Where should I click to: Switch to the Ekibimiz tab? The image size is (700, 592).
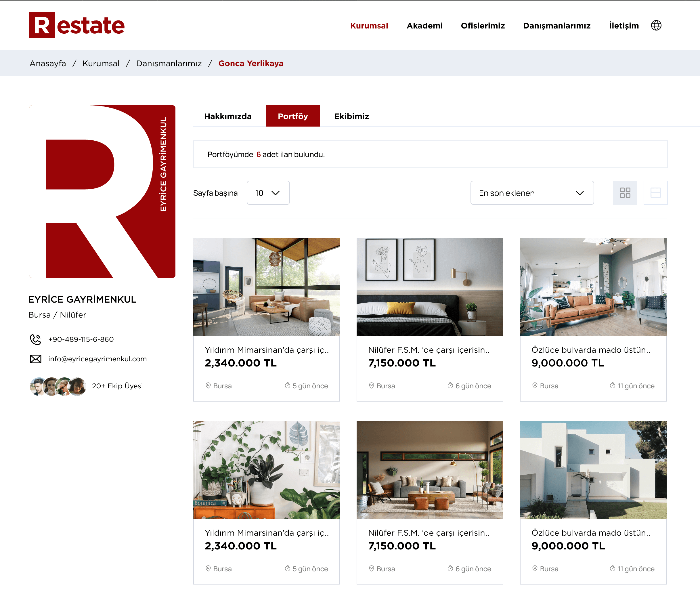(351, 116)
